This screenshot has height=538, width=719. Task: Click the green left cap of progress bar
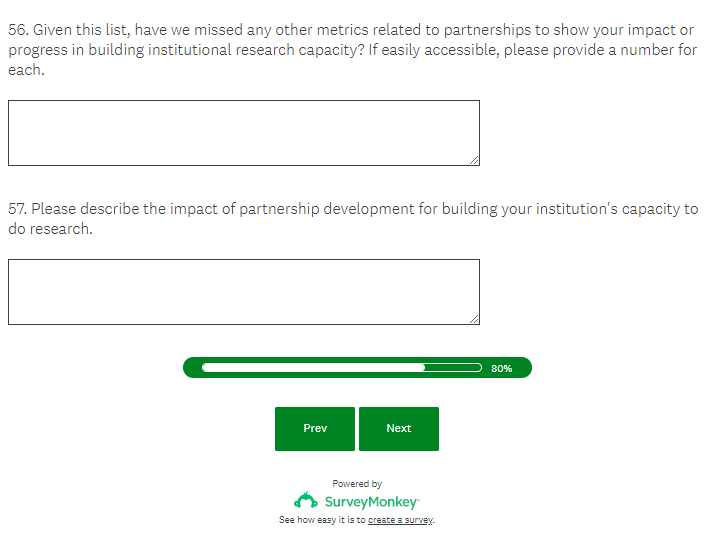point(191,368)
